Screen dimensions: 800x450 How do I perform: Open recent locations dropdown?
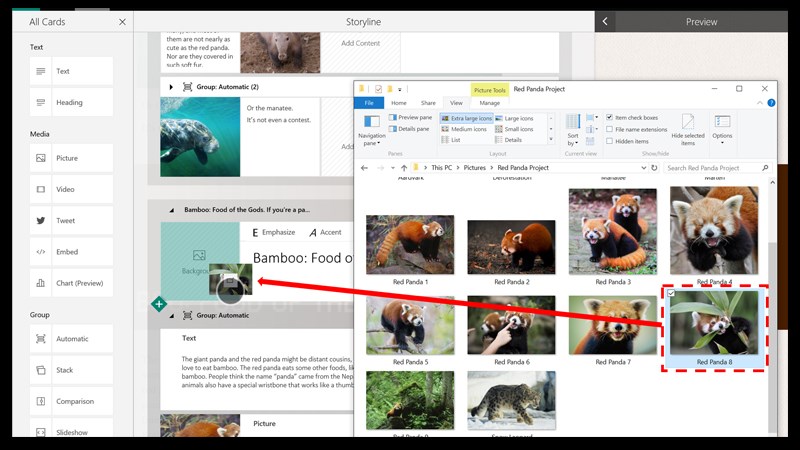click(x=392, y=168)
